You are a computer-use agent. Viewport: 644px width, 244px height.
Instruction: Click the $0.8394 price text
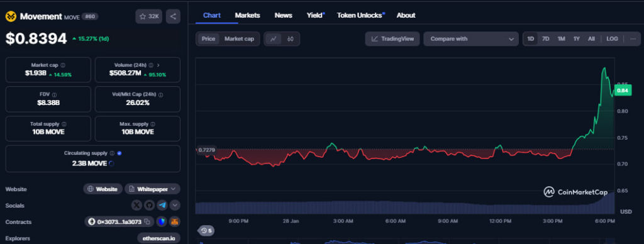pyautogui.click(x=36, y=38)
